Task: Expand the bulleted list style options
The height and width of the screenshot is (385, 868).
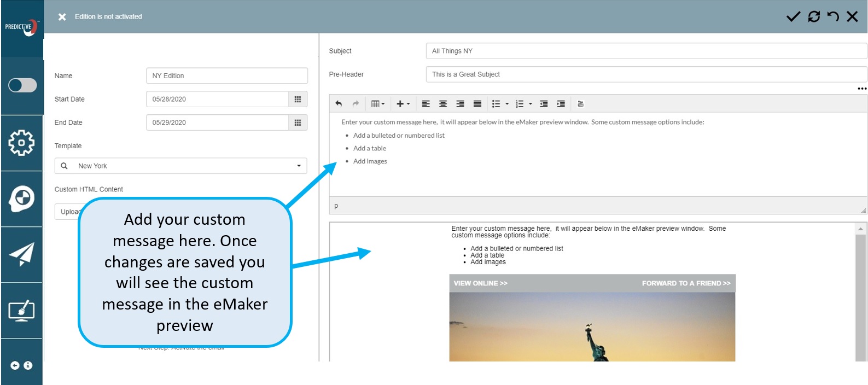Action: 507,104
